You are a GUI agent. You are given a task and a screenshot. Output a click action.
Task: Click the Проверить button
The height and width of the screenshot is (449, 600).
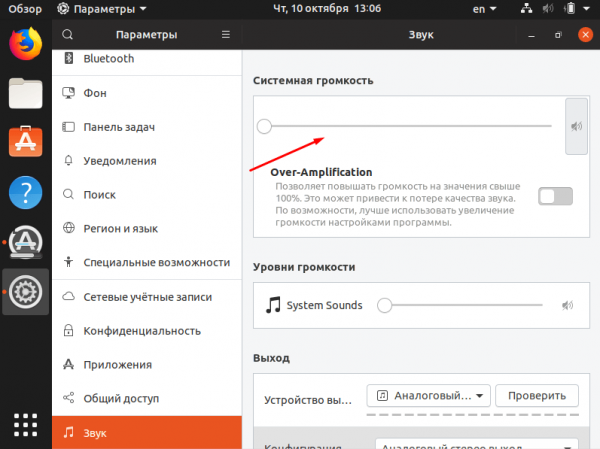point(537,395)
